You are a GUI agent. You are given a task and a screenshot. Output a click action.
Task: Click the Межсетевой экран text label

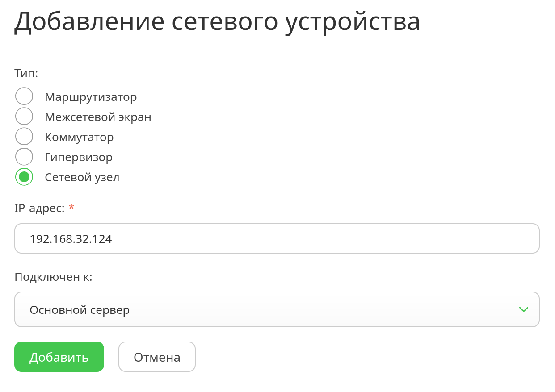98,117
